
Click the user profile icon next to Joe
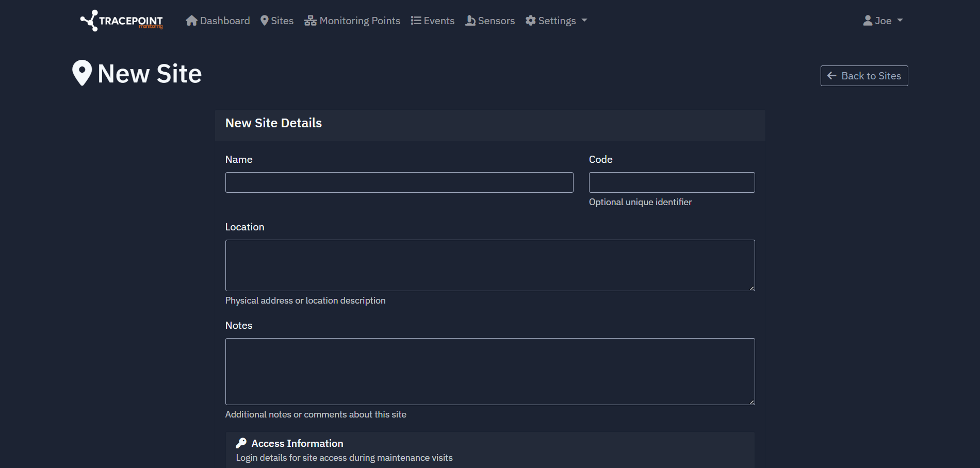[868, 20]
